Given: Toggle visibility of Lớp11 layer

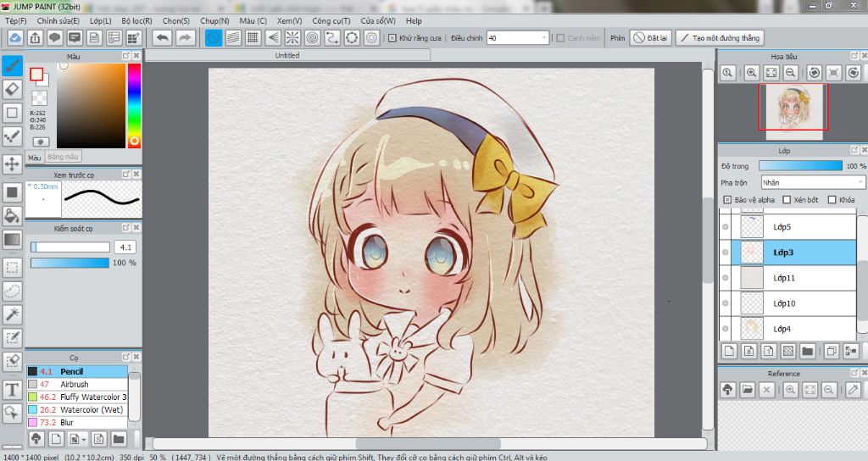Looking at the screenshot, I should click(x=726, y=278).
